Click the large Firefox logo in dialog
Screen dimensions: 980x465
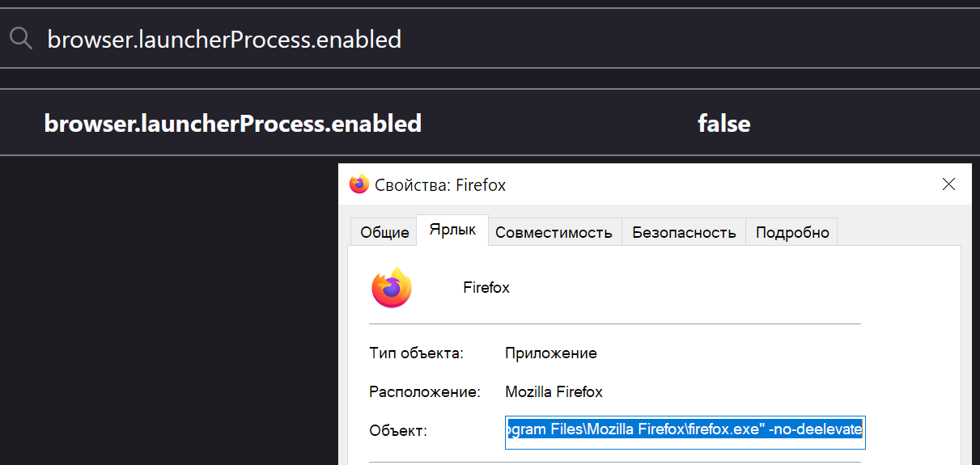pyautogui.click(x=392, y=287)
